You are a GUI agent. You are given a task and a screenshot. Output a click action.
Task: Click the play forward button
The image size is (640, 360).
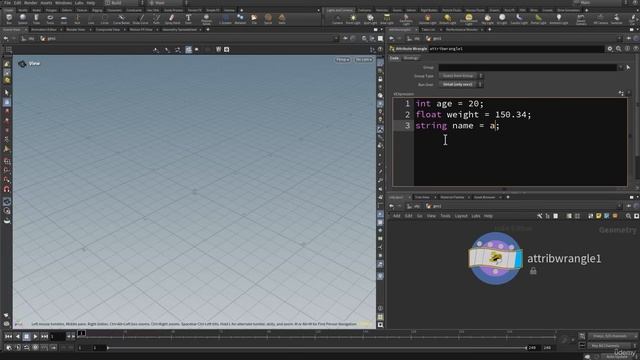click(36, 336)
